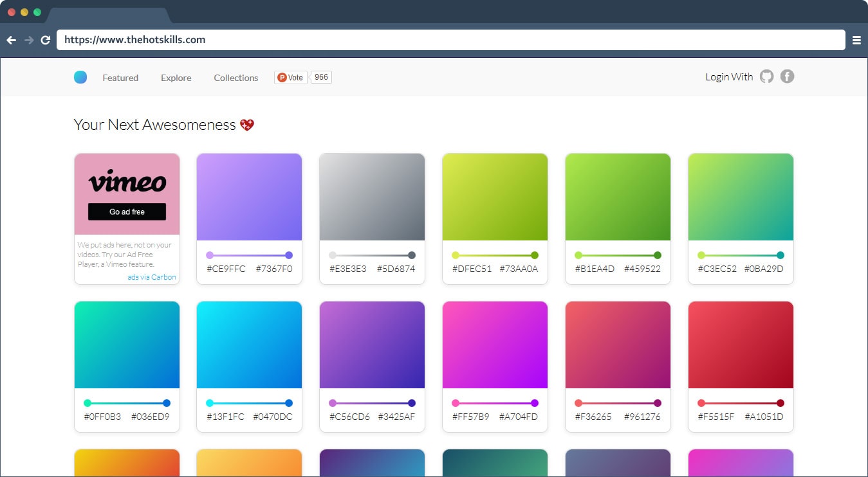Click the Product Hunt Vote button
The height and width of the screenshot is (477, 868).
pyautogui.click(x=290, y=77)
